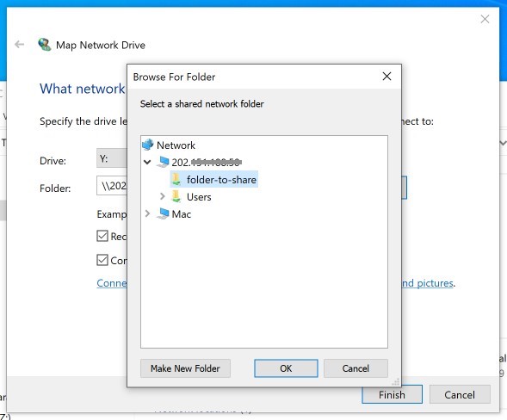Screen dimensions: 507x420
Task: Click the Users shared folder icon
Action: 176,196
